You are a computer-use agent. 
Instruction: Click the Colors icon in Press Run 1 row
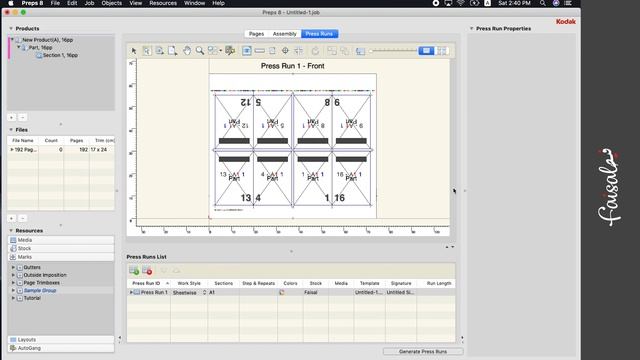[x=282, y=292]
